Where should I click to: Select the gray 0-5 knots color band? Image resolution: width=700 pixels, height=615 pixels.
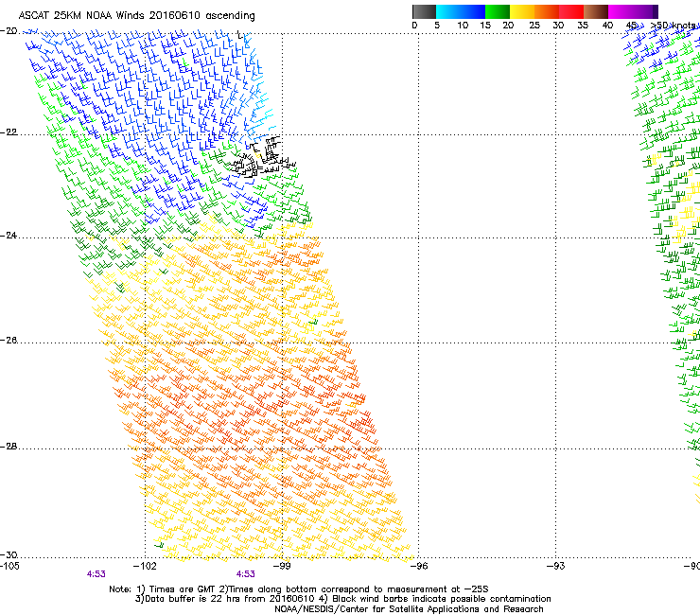[424, 11]
